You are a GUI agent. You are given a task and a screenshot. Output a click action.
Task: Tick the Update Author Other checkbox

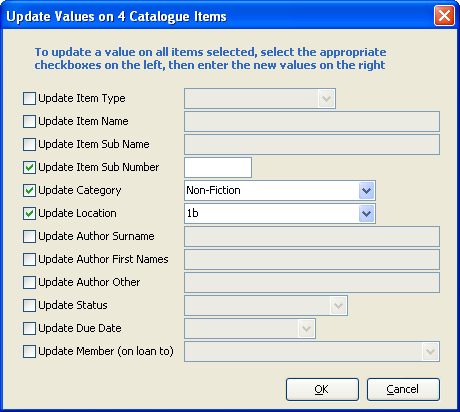point(29,282)
